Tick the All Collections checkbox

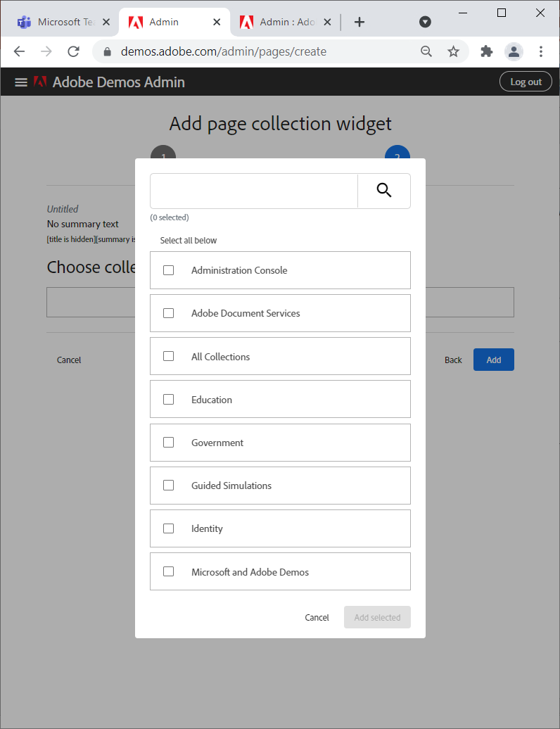point(169,356)
